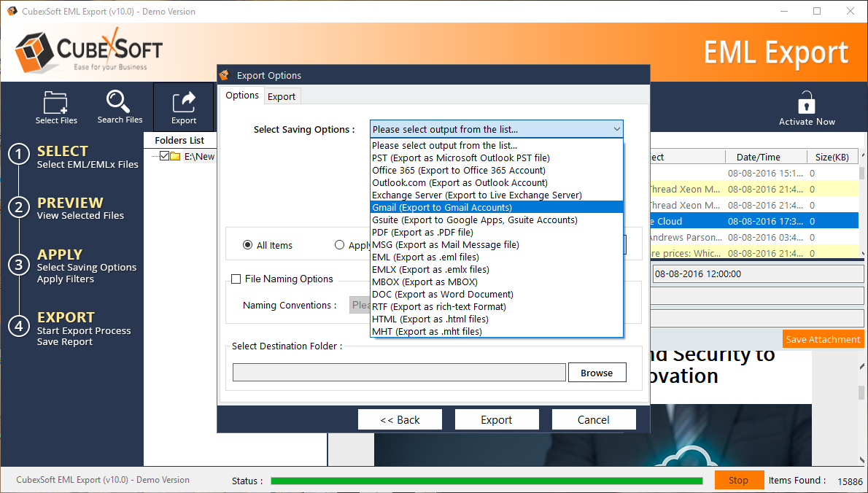
Task: Click the Browse button
Action: [x=596, y=373]
